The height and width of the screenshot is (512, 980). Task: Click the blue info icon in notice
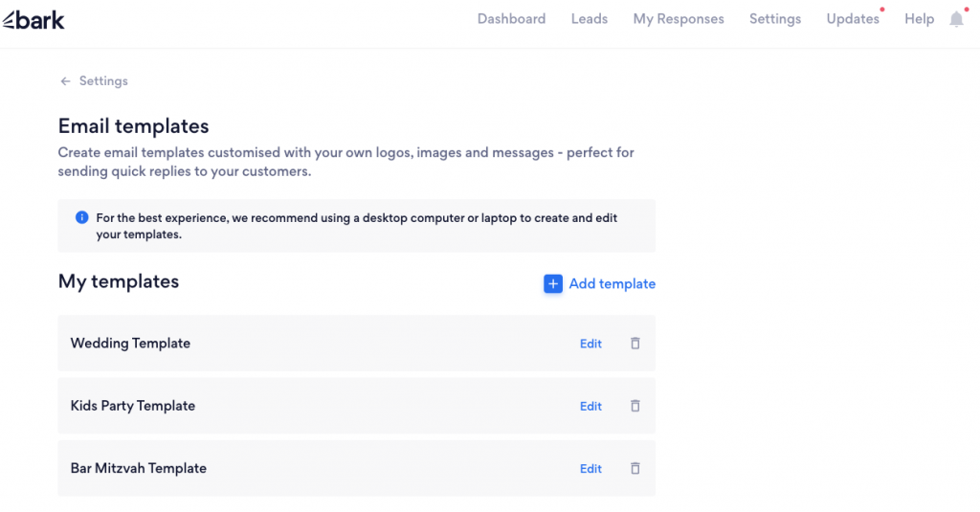coord(82,218)
